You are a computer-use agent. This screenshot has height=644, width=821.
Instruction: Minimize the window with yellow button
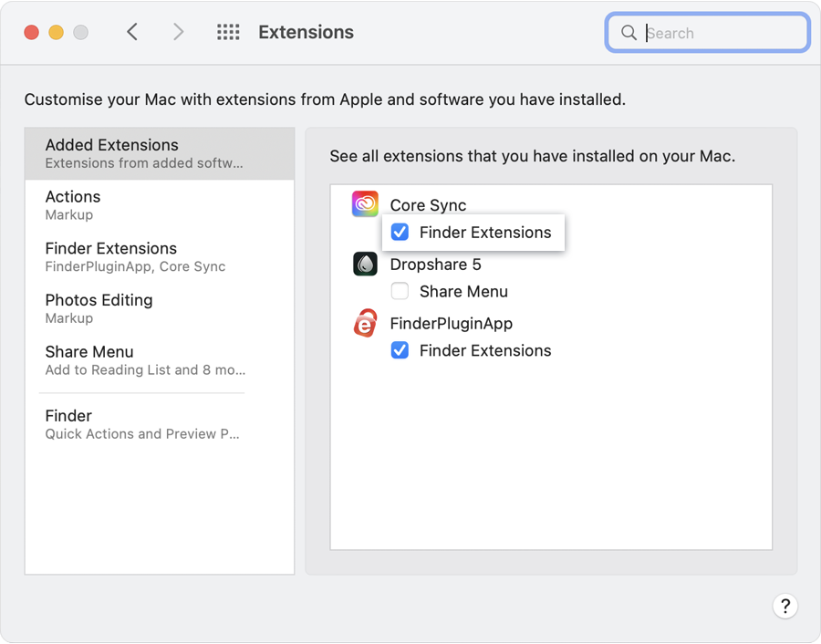(56, 33)
